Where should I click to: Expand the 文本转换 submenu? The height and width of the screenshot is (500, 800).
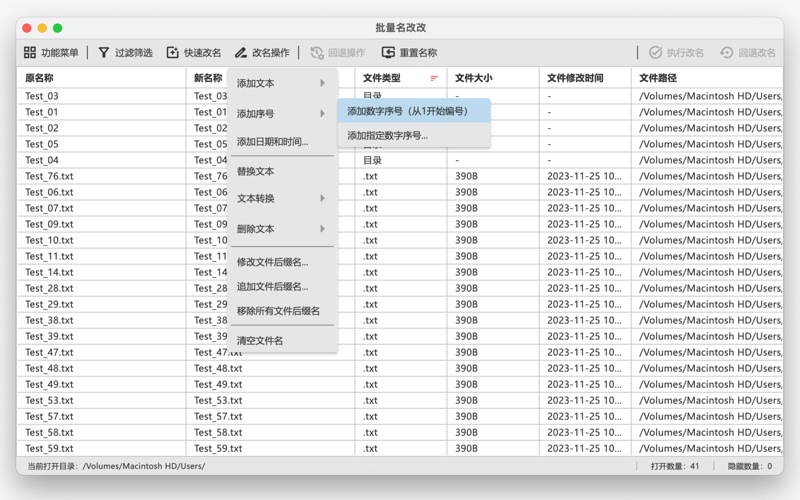[281, 199]
